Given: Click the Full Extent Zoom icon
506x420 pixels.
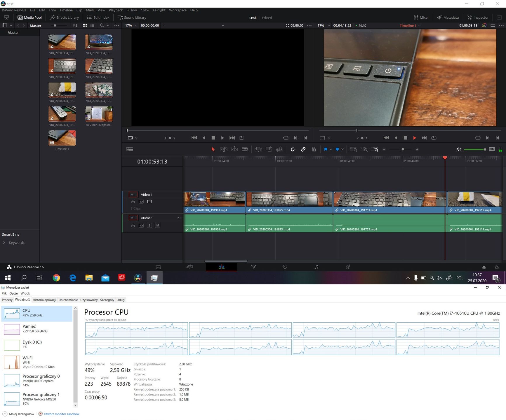Looking at the screenshot, I should [x=353, y=149].
